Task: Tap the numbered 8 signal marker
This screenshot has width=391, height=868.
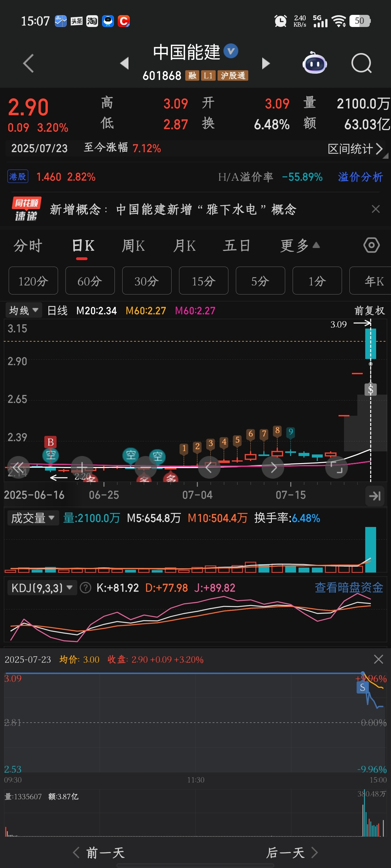Action: pyautogui.click(x=277, y=430)
